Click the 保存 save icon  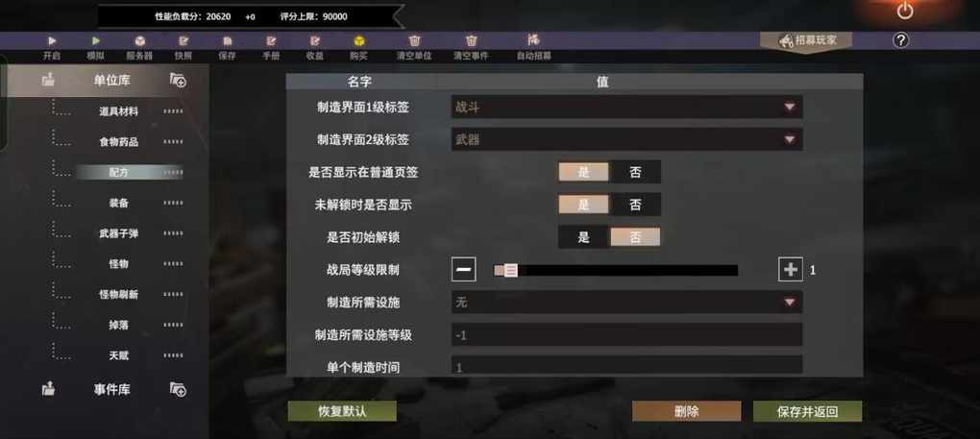tap(228, 41)
